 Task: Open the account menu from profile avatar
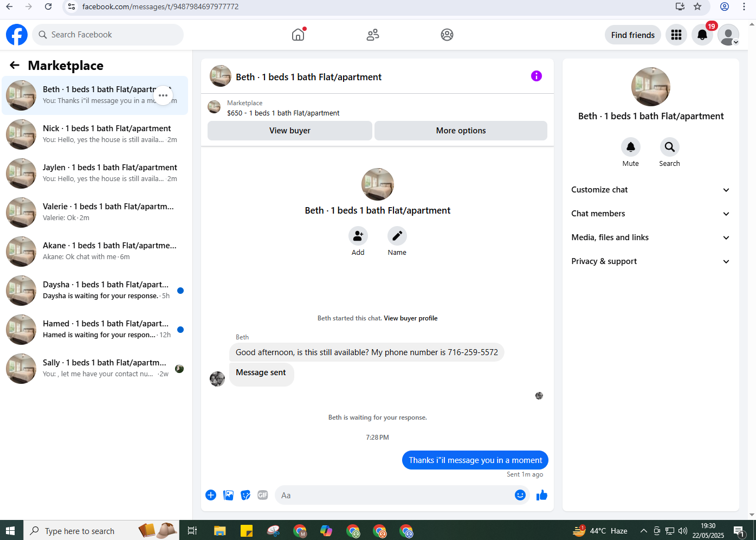tap(728, 35)
